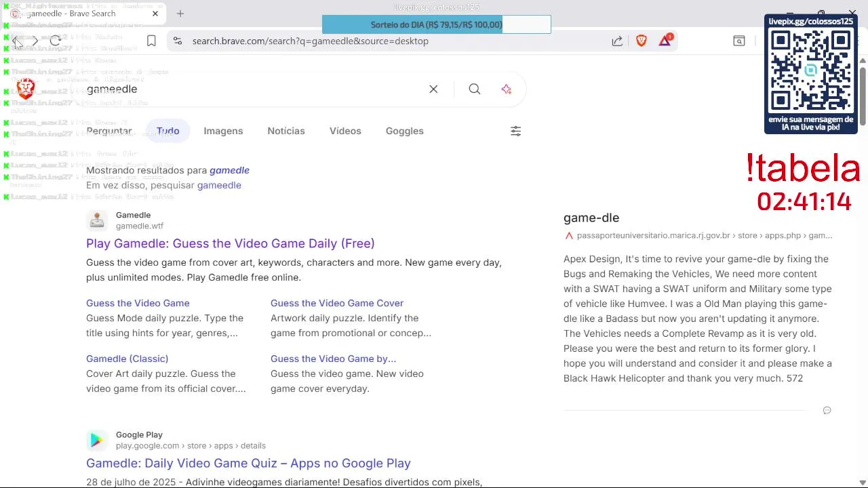The height and width of the screenshot is (488, 868).
Task: Open the Guess the Video Game Cover sublink
Action: pos(337,303)
